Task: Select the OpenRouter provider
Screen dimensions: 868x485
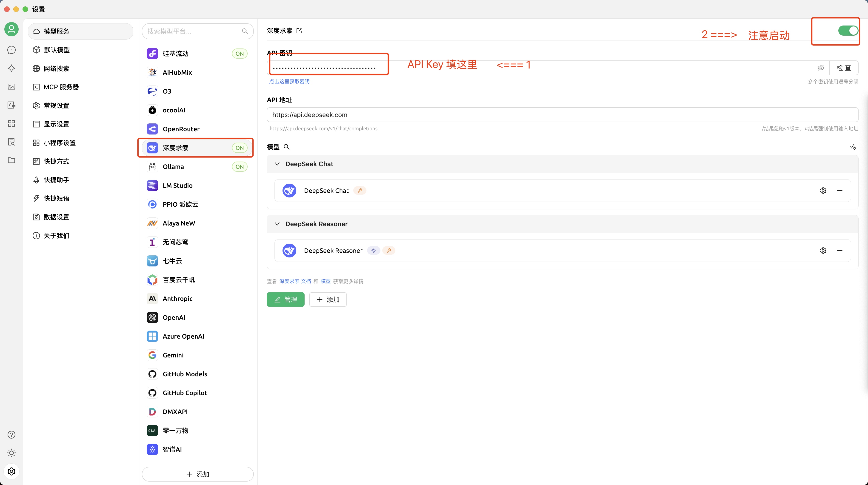Action: pos(197,129)
